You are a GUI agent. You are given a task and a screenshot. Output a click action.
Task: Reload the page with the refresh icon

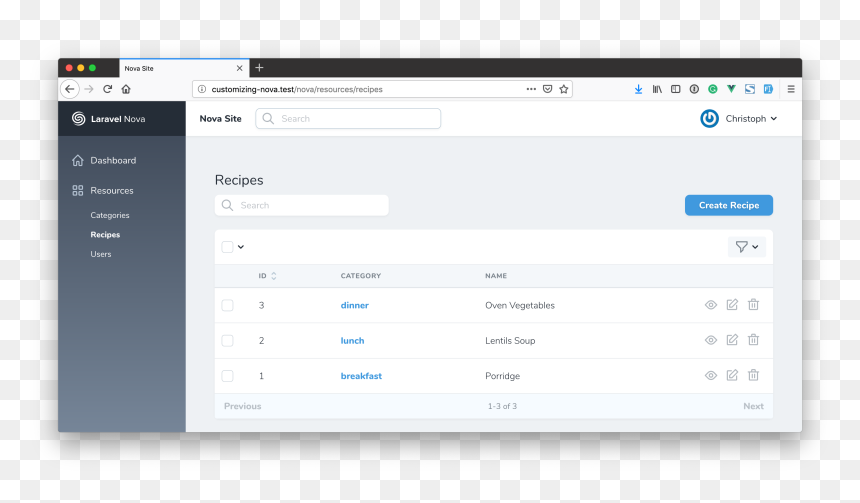pyautogui.click(x=108, y=89)
